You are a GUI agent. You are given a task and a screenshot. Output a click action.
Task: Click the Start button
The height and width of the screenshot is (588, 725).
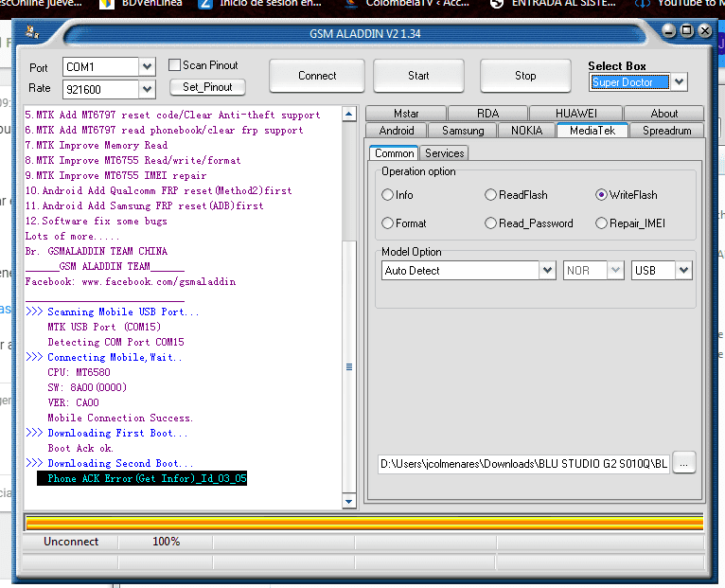[418, 76]
